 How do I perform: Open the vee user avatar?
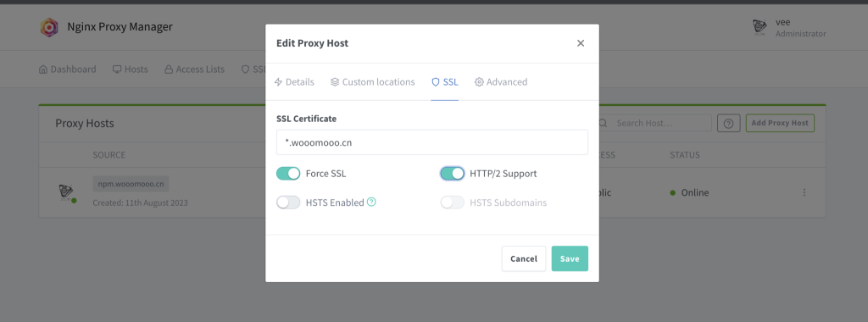[759, 27]
